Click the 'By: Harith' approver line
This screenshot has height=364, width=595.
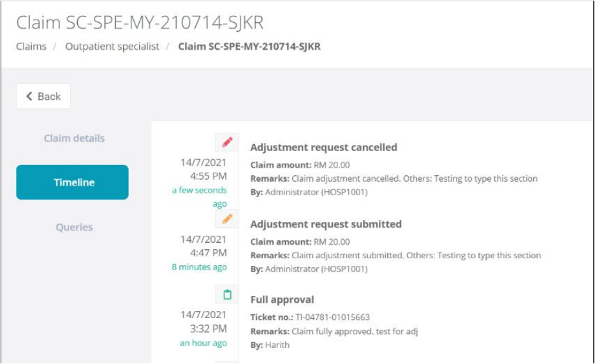click(270, 345)
